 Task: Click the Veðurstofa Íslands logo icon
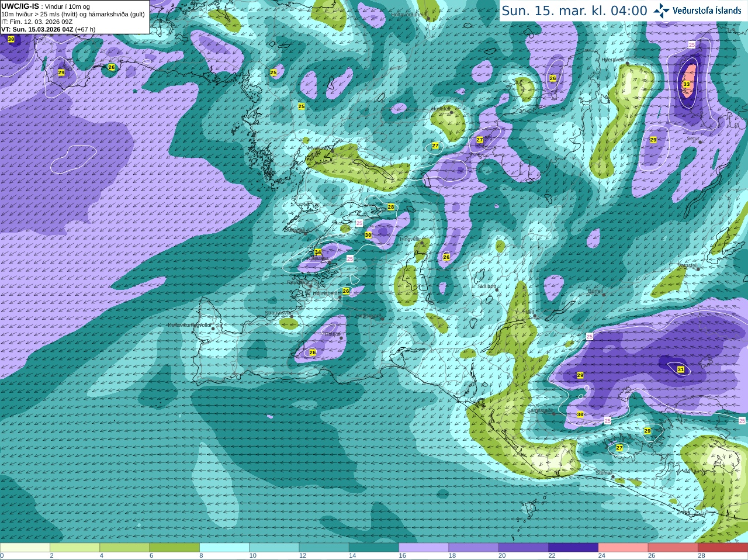[x=662, y=10]
